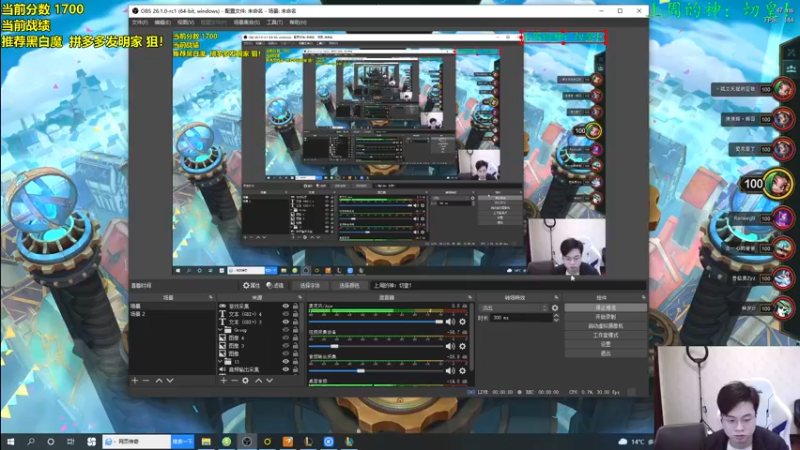
Task: Open Task View on the taskbar
Action: [x=70, y=441]
